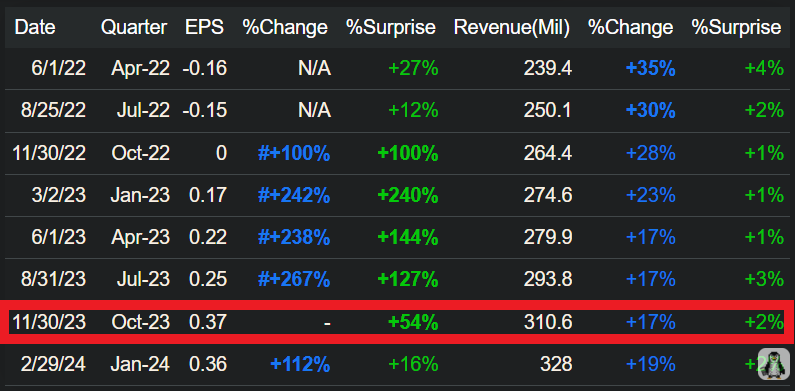Click EPS value -0.16
795x391 pixels.
(205, 68)
